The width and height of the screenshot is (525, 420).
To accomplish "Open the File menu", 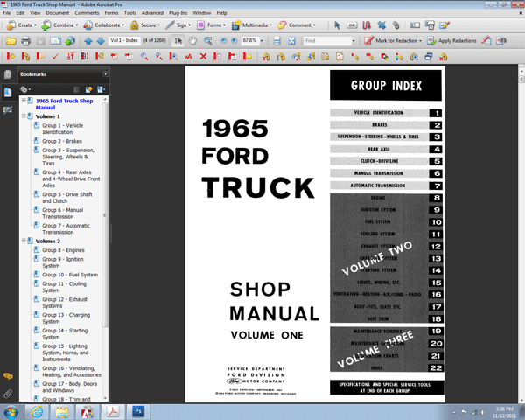I will pyautogui.click(x=7, y=13).
